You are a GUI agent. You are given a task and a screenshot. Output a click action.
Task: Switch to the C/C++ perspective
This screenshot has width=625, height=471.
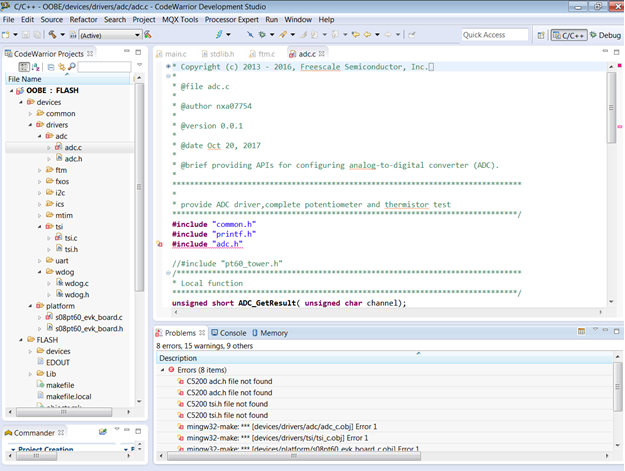[569, 35]
